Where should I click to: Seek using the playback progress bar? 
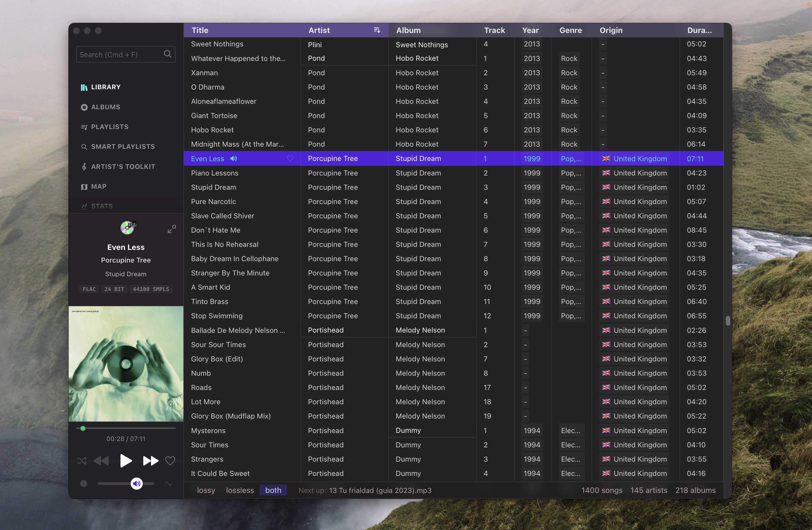point(126,428)
